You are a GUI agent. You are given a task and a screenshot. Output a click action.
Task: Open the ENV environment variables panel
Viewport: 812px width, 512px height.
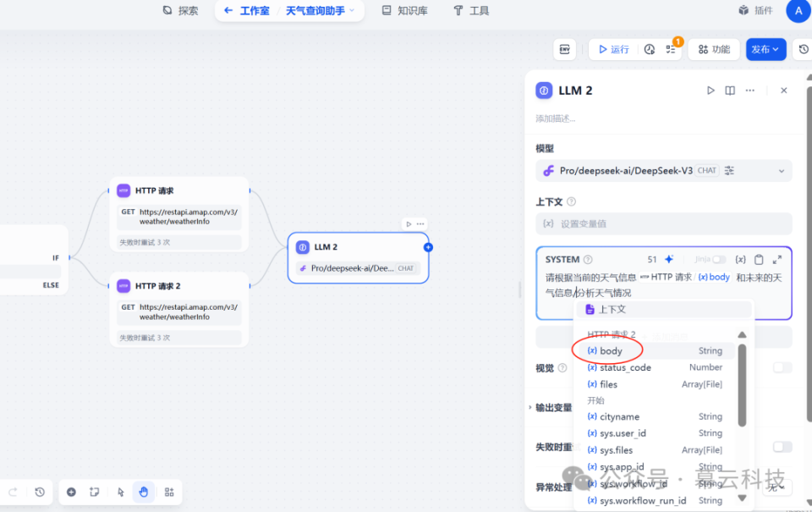pyautogui.click(x=564, y=49)
